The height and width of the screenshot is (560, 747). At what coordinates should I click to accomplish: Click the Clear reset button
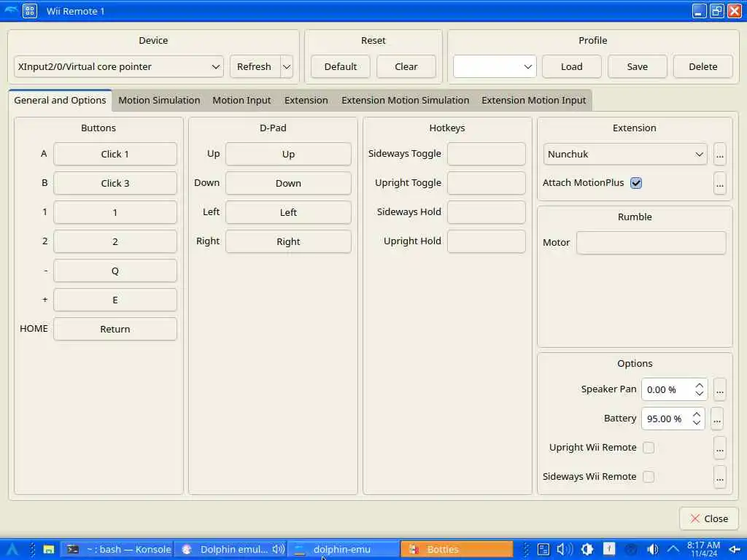point(406,66)
